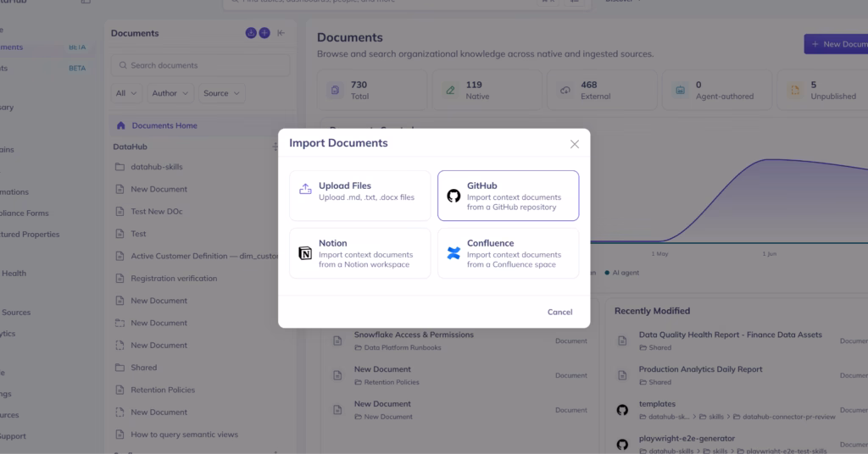Open the Structured Properties nav item
The width and height of the screenshot is (868, 454).
[x=30, y=235]
